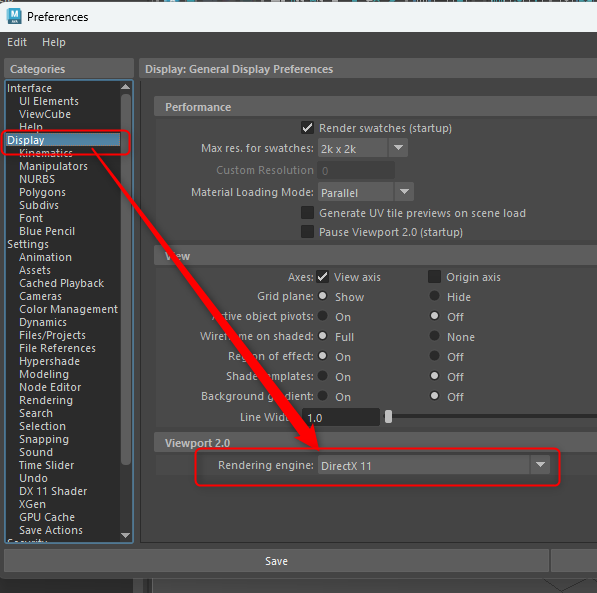Turn Shade templates On
Viewport: 597px width, 593px height.
pos(322,376)
